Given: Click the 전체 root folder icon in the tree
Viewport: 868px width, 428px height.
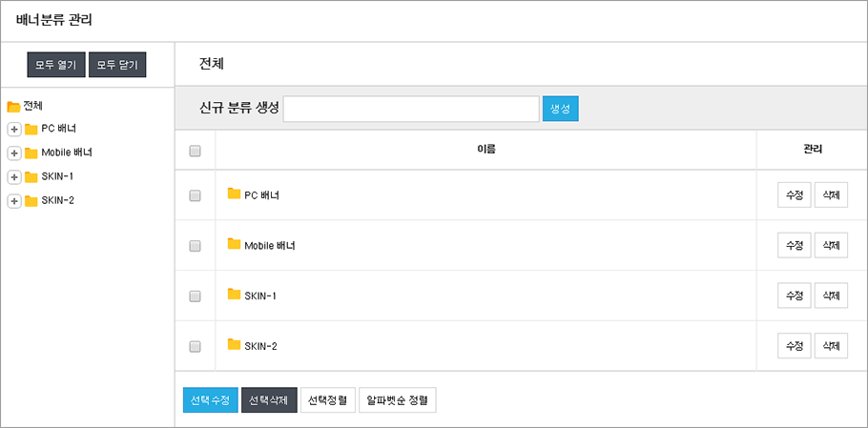Looking at the screenshot, I should [13, 106].
